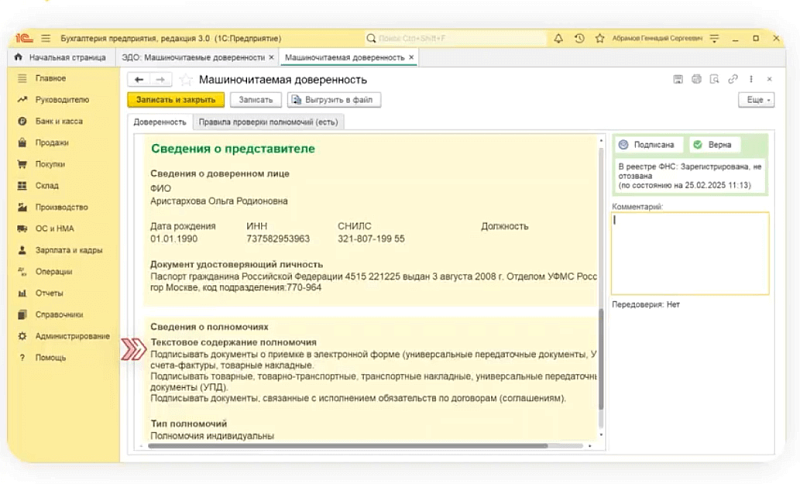Click into the Комментарий text field

coord(690,253)
